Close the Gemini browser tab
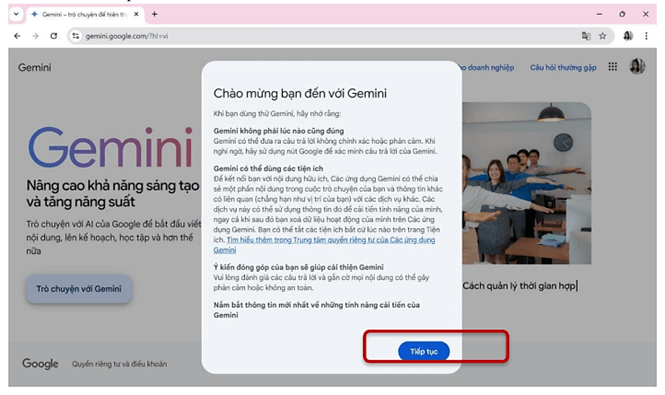This screenshot has width=665, height=395. point(136,14)
